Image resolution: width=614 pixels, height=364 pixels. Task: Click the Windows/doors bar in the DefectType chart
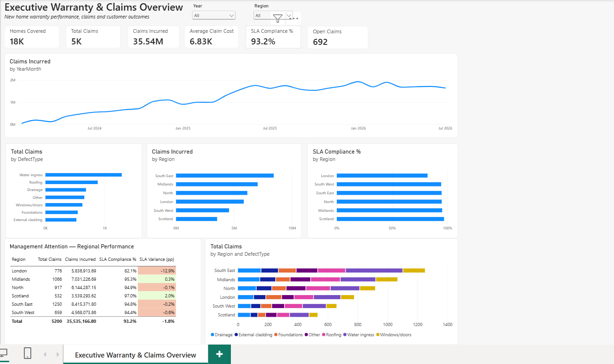[x=64, y=205]
